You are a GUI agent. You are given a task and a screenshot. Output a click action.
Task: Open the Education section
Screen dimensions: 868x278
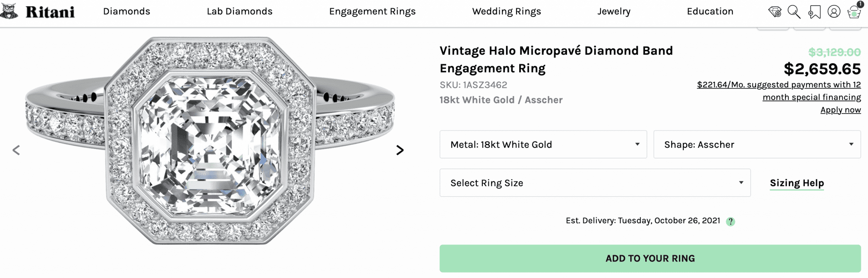[710, 11]
